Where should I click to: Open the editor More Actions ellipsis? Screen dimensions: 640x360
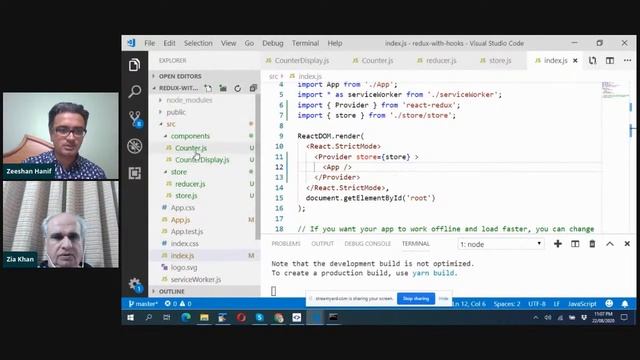click(x=627, y=60)
